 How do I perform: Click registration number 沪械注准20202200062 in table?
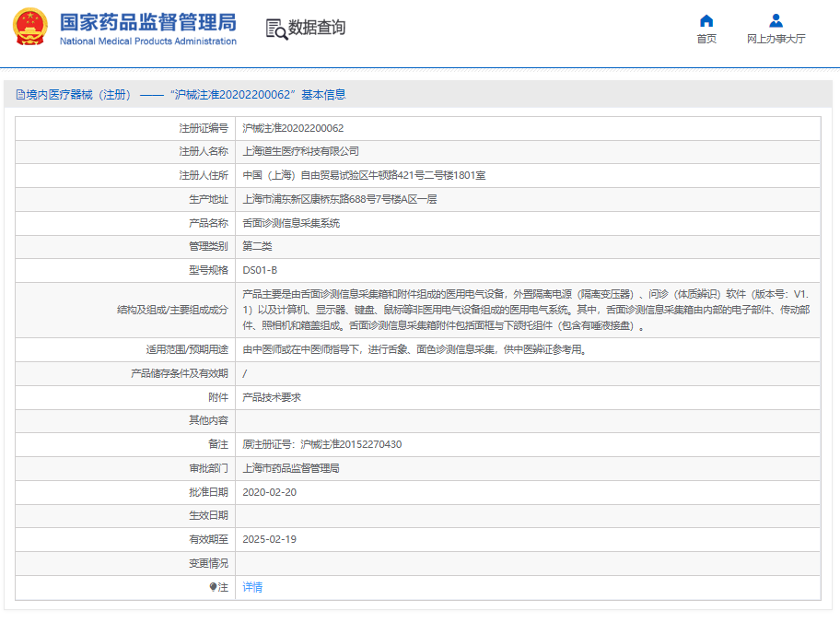coord(293,128)
